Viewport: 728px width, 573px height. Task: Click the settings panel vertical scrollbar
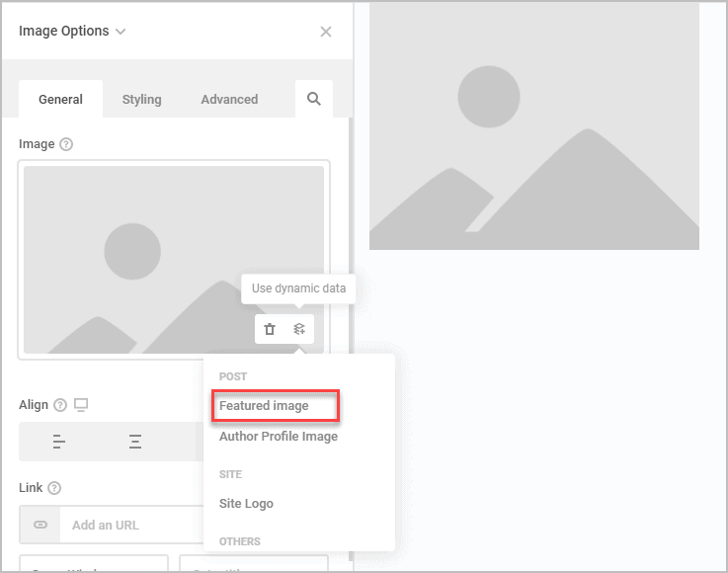pos(351,339)
